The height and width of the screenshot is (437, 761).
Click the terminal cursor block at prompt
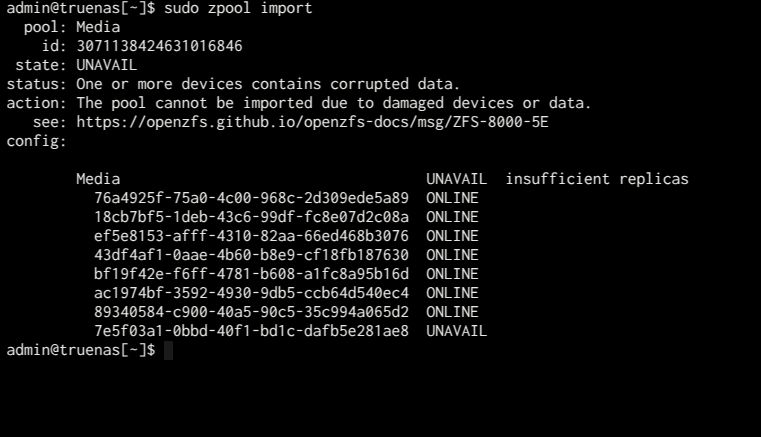tap(168, 350)
